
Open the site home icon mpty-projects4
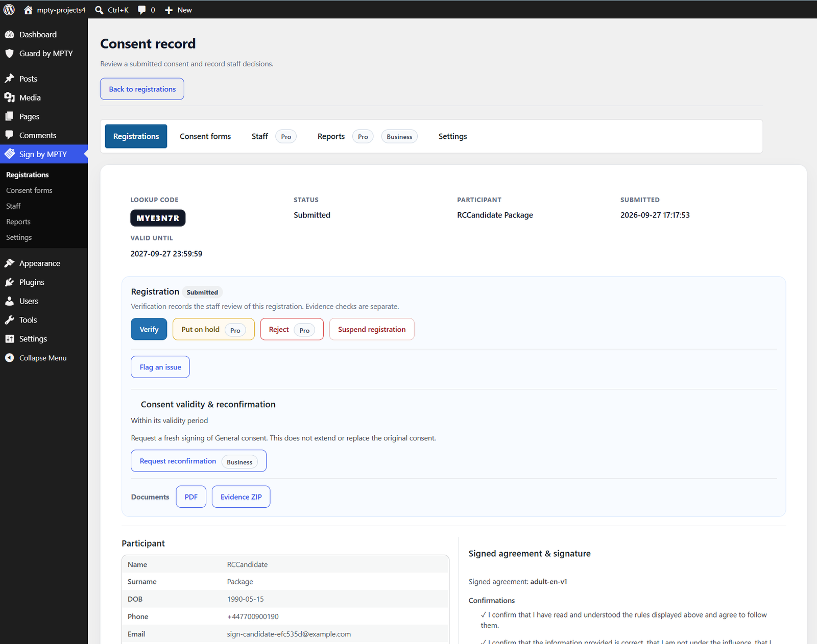tap(28, 10)
